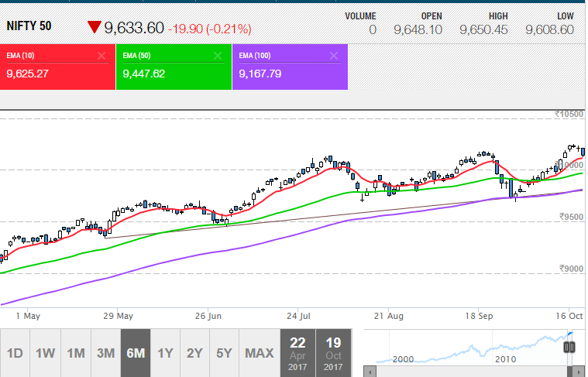Select the 1M time range
Viewport: 588px width, 377px height.
click(76, 353)
